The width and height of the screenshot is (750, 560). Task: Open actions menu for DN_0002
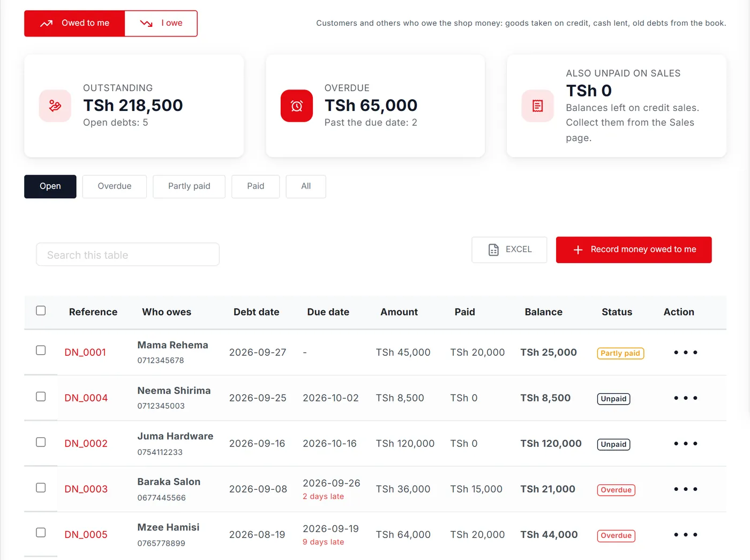[686, 444]
